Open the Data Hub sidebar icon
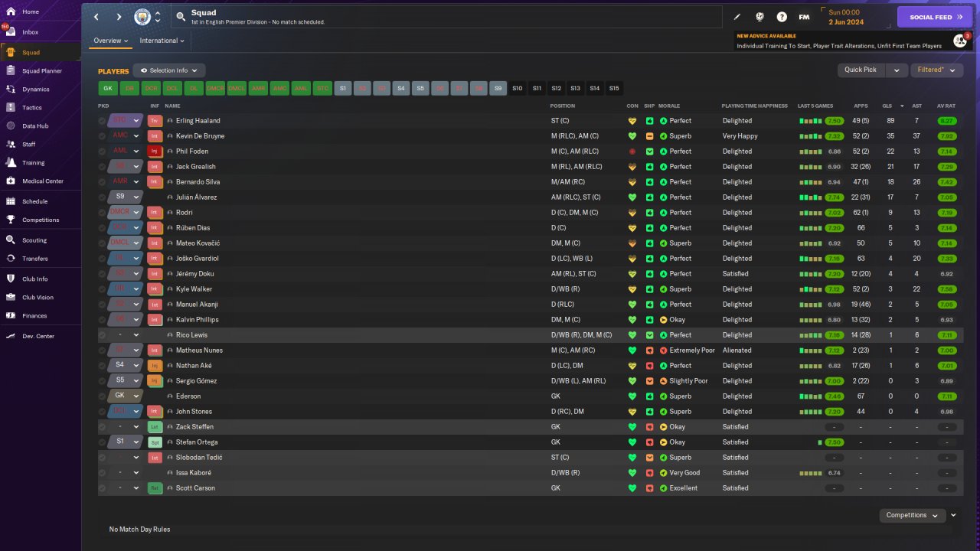The height and width of the screenshot is (551, 980). tap(11, 126)
